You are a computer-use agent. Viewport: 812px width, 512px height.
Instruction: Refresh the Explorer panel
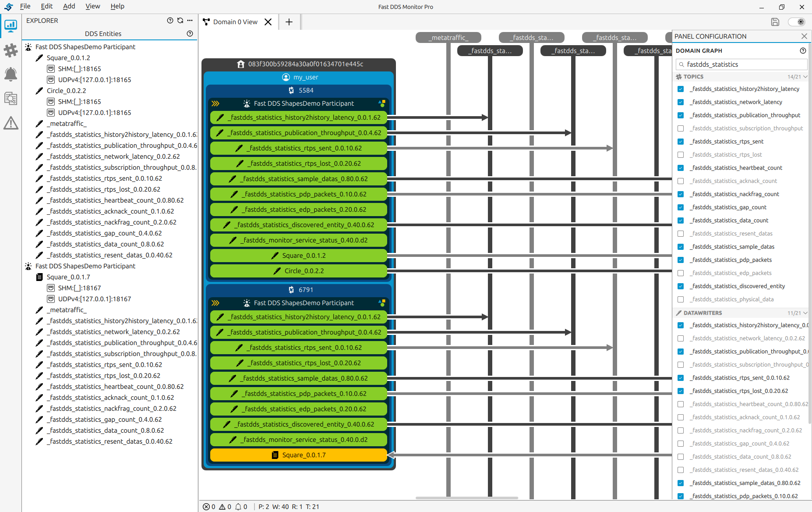coord(180,21)
